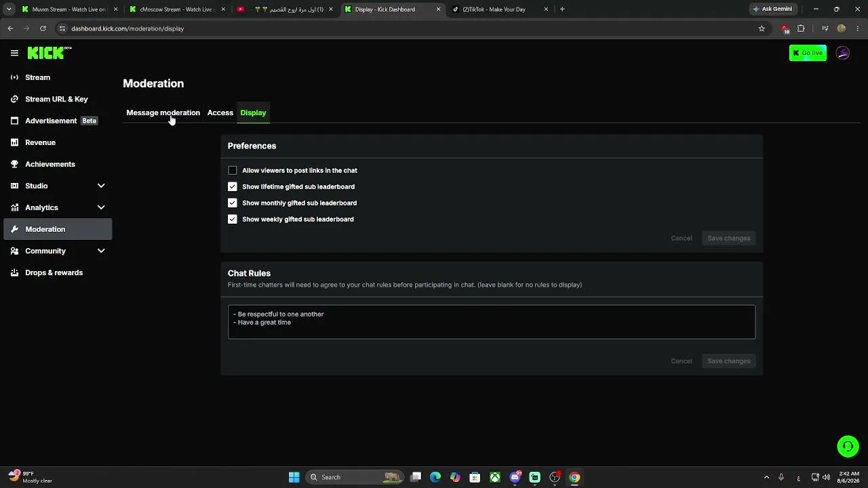Click the Advertisement sidebar icon

point(14,121)
